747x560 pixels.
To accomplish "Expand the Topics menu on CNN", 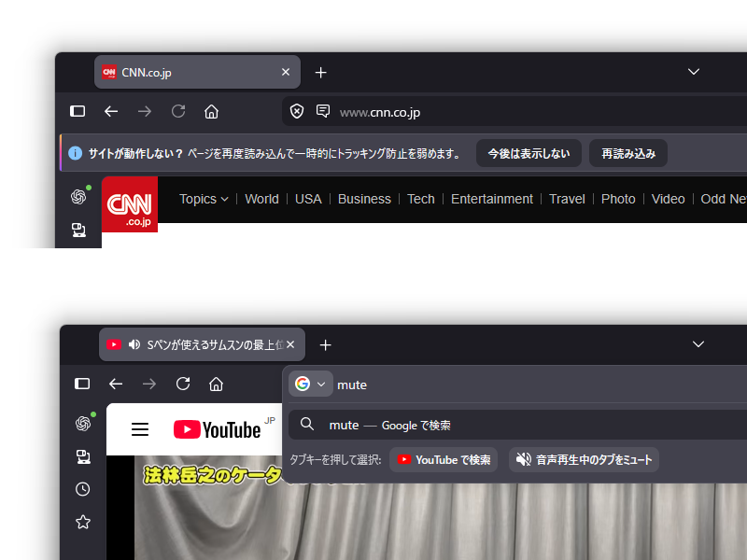I will click(204, 199).
